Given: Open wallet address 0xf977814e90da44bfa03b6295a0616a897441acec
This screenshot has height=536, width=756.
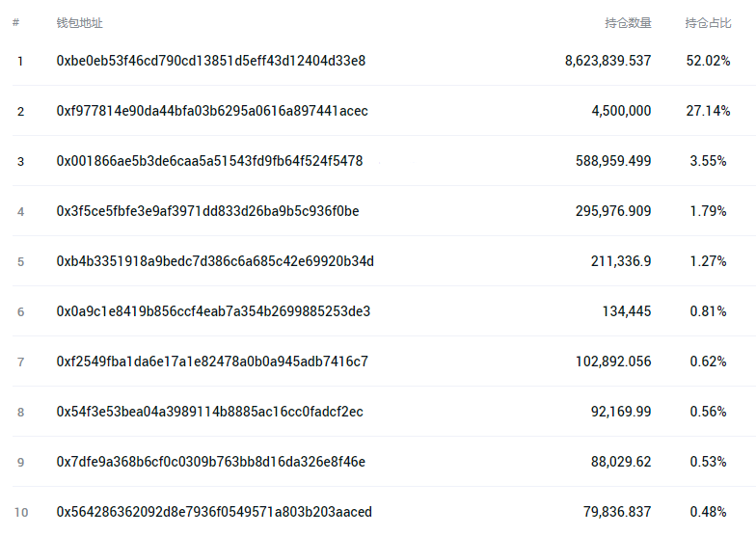Looking at the screenshot, I should pos(212,111).
